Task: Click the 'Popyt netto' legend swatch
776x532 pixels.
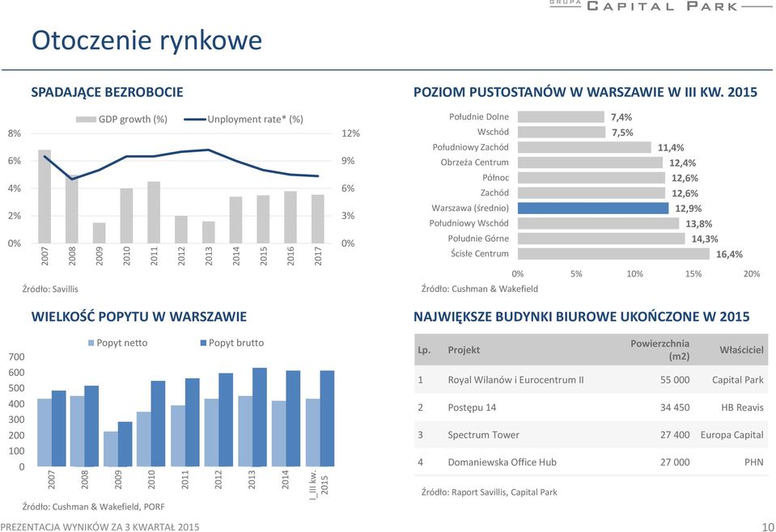Action: click(x=91, y=343)
